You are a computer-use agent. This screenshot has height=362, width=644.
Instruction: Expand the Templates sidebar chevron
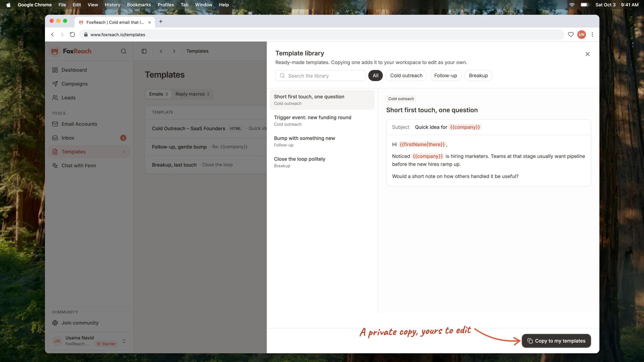click(124, 152)
